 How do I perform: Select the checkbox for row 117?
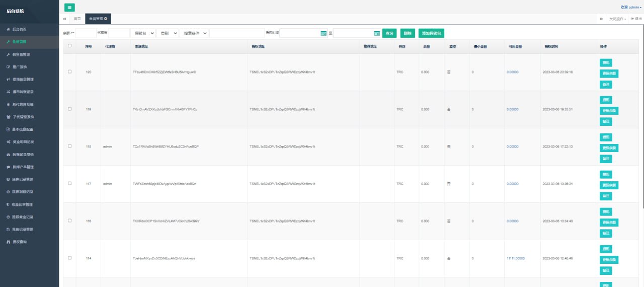69,183
